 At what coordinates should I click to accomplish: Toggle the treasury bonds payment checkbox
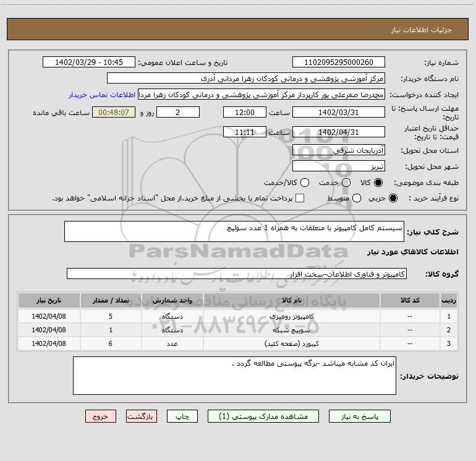(x=300, y=199)
